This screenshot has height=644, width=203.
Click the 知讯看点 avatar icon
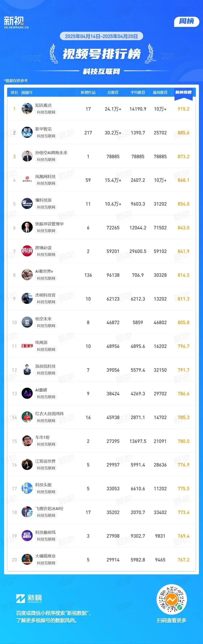(27, 109)
